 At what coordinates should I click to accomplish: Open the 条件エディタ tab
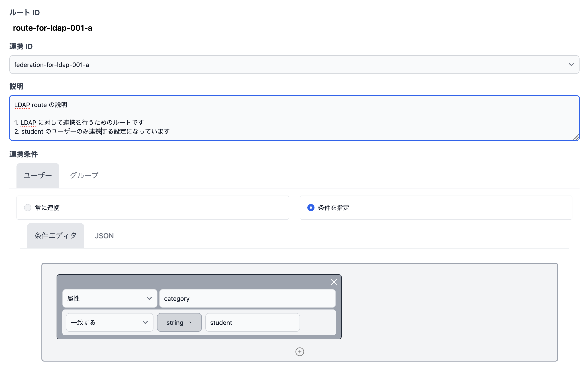click(55, 236)
